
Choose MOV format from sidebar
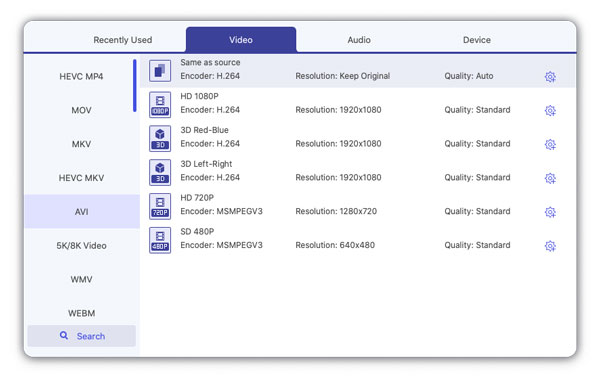coord(81,110)
